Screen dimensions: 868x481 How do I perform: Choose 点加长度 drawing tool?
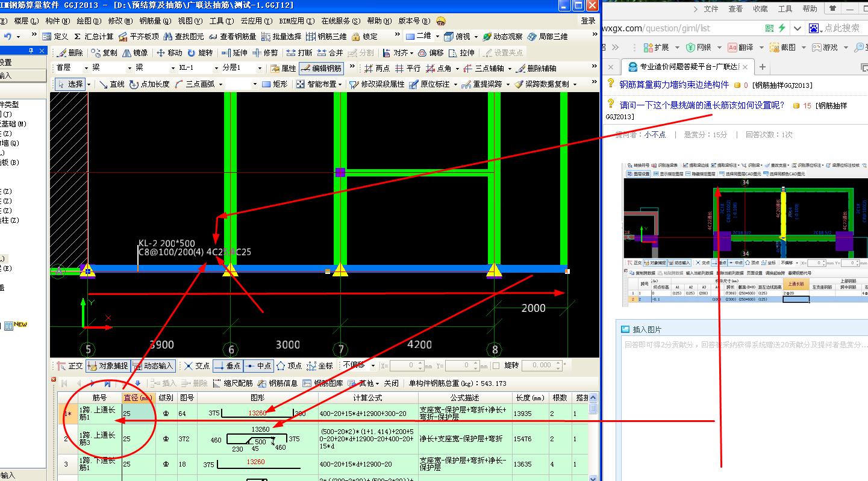[150, 84]
